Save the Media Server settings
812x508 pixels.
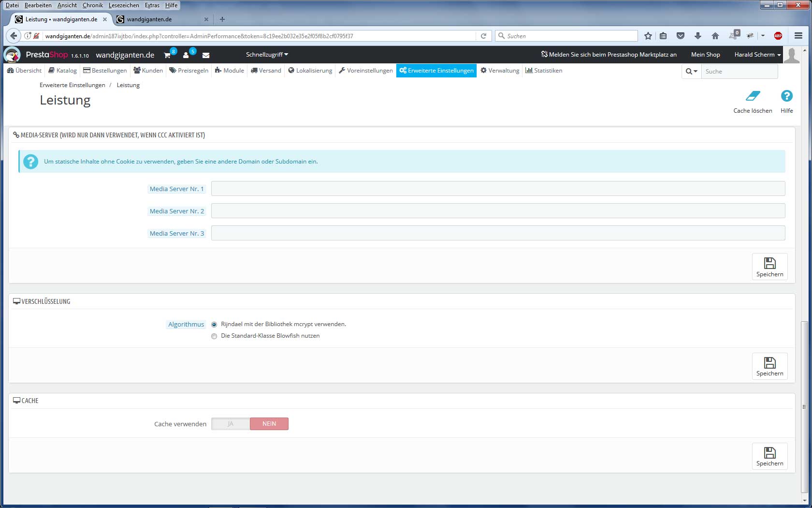[x=769, y=267]
